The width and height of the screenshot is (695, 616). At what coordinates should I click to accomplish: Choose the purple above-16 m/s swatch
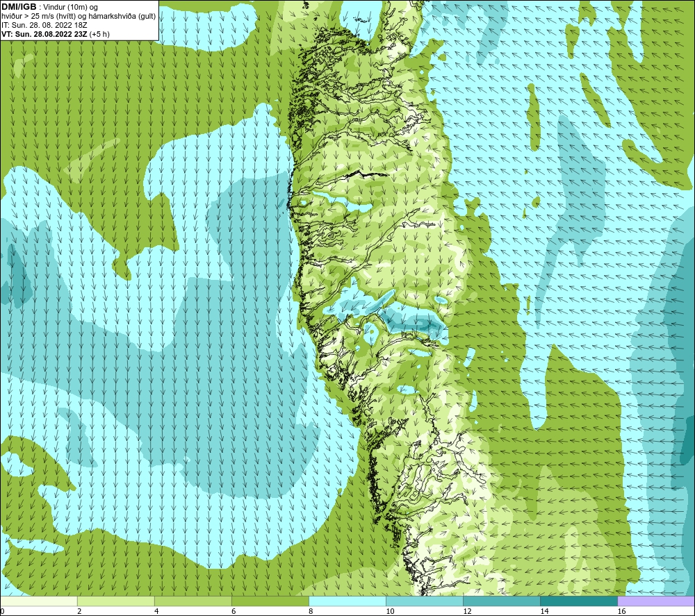click(x=656, y=601)
